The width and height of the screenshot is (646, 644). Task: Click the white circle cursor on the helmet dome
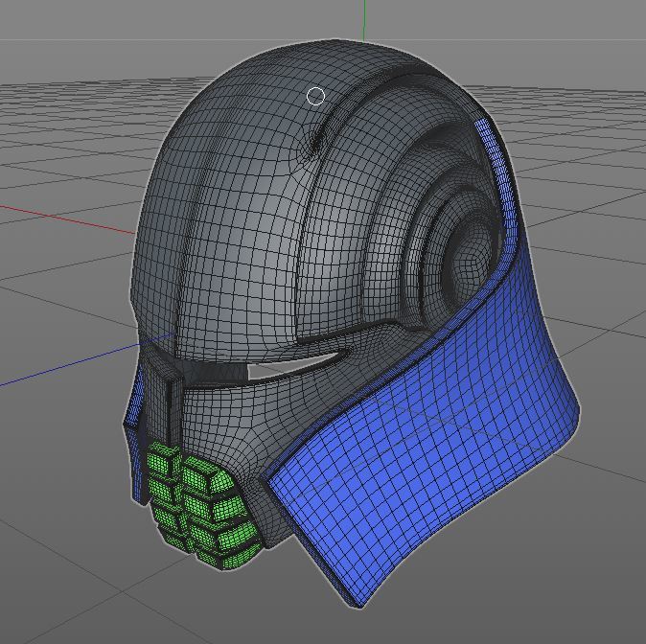[x=316, y=96]
